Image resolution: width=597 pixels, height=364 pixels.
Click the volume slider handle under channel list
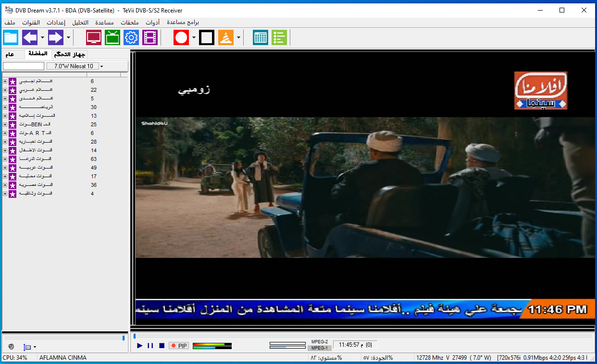click(x=124, y=338)
